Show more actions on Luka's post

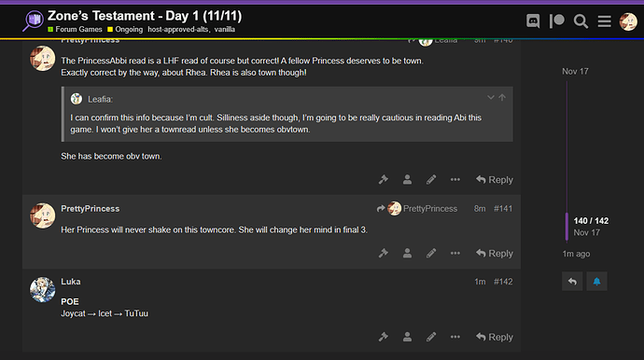tap(455, 337)
